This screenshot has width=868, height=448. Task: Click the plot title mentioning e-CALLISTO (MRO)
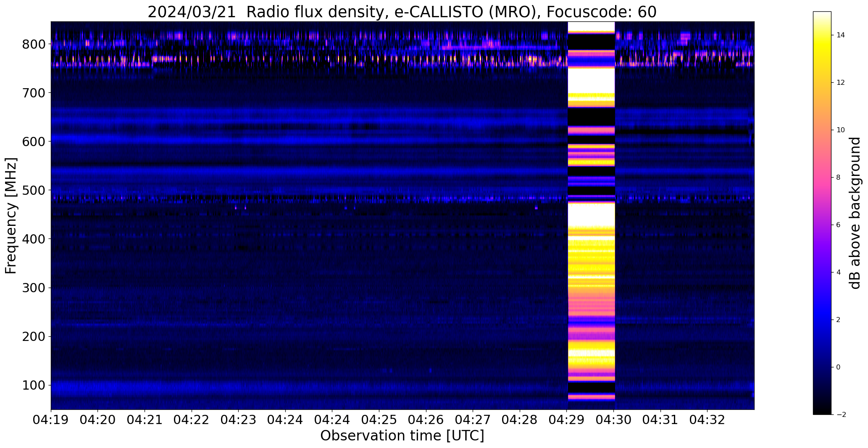pos(402,12)
